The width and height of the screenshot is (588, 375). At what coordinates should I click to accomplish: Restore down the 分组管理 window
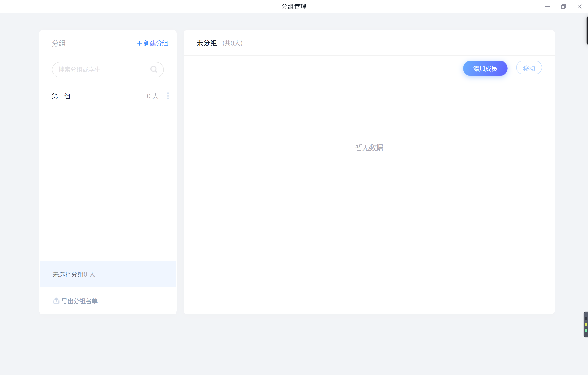point(563,7)
